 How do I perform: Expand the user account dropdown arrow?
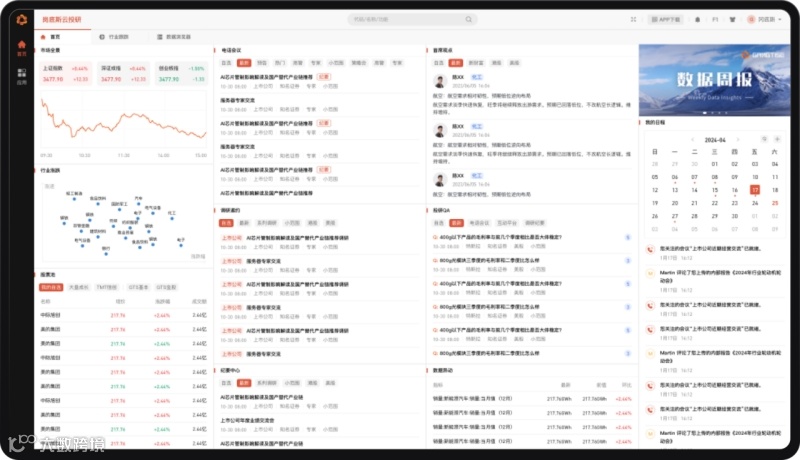(780, 19)
